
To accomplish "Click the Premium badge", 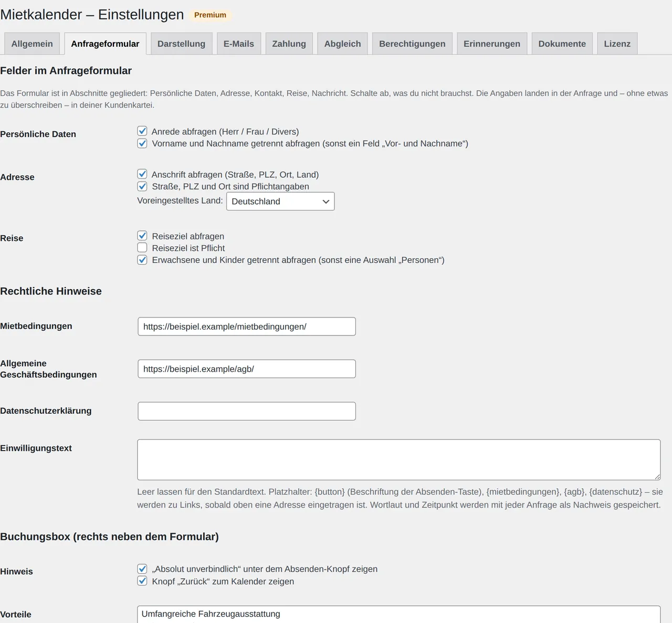I will pos(210,15).
